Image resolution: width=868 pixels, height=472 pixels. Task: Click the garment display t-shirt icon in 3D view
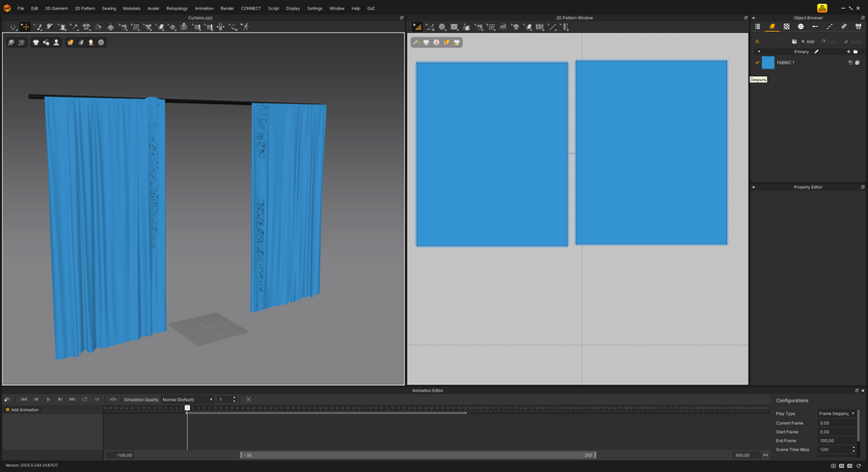(x=36, y=42)
